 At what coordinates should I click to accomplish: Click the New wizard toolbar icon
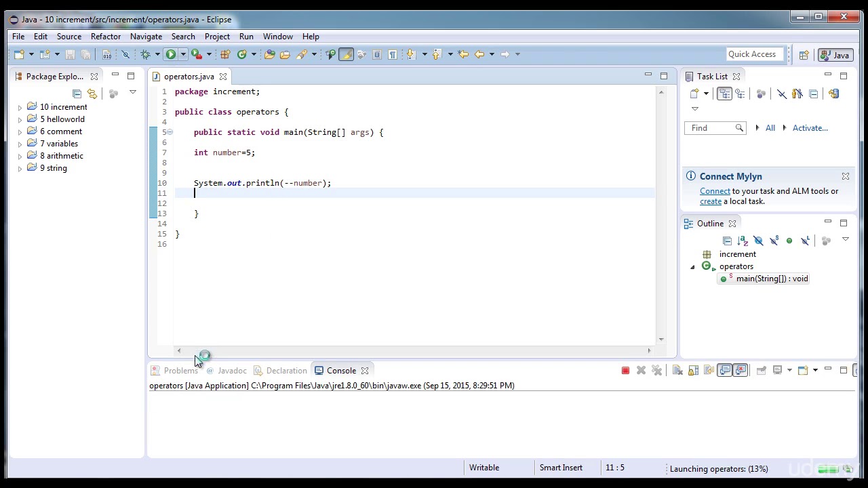pyautogui.click(x=19, y=54)
